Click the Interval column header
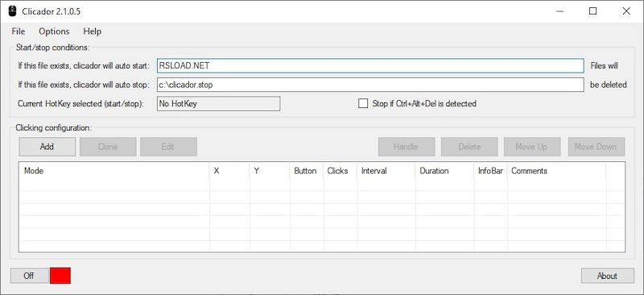The height and width of the screenshot is (295, 644). point(386,171)
